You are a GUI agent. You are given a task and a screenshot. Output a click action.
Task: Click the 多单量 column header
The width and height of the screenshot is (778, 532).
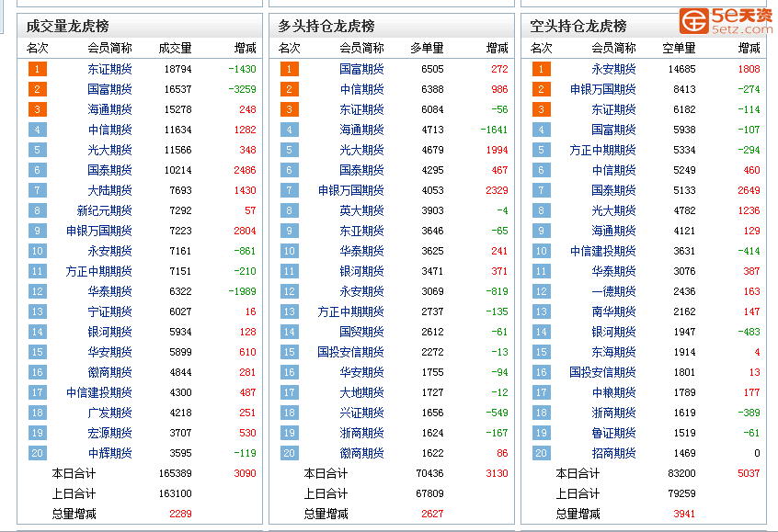coord(428,48)
